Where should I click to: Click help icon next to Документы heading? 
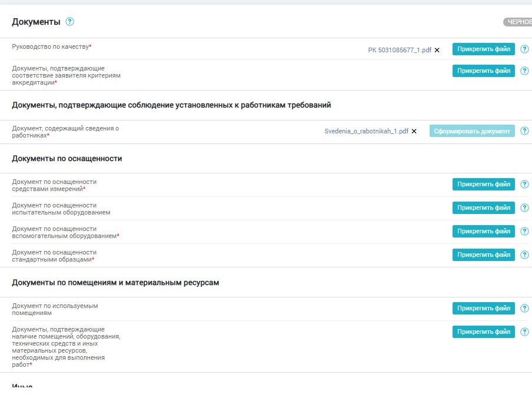click(x=70, y=22)
